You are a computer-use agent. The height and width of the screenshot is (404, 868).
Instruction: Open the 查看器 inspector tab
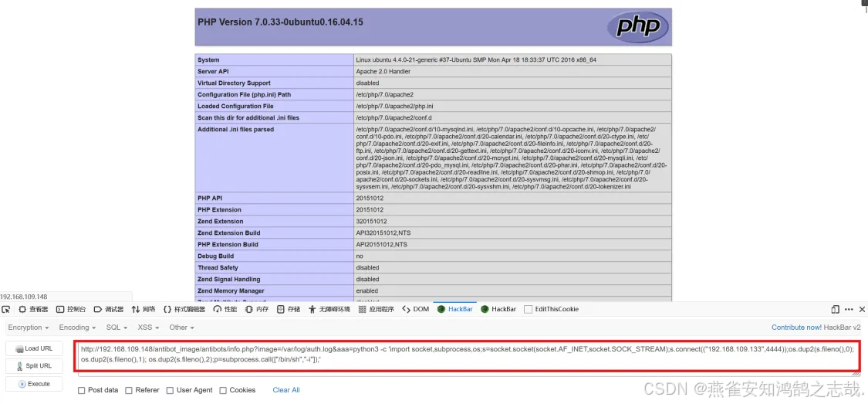(33, 309)
